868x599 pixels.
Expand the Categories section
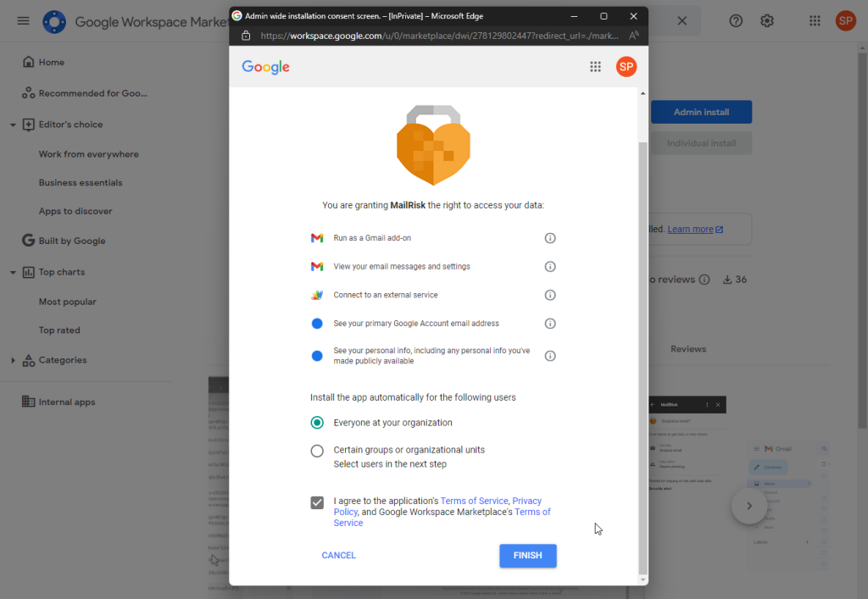pyautogui.click(x=13, y=360)
